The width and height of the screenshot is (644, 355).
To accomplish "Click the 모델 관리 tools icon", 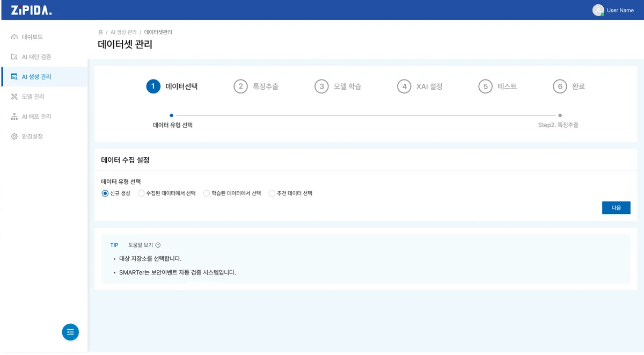I will coord(14,97).
